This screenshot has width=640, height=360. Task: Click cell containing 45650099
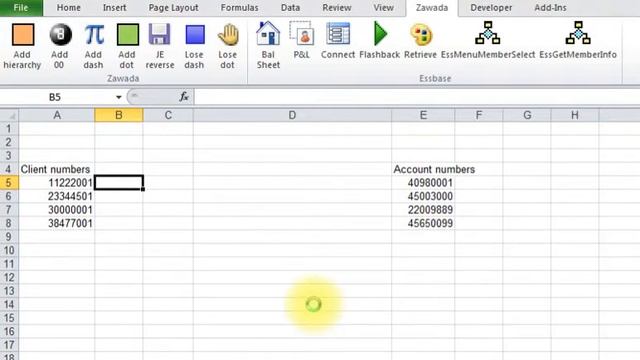click(x=423, y=223)
